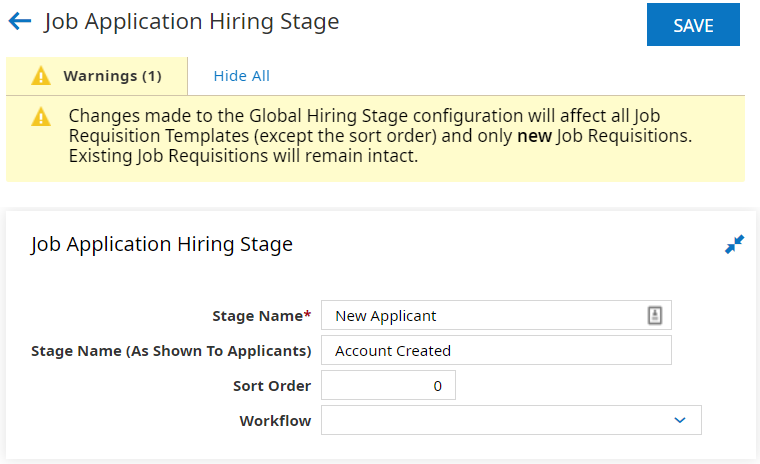Click the chevron arrow in the Workflow dropdown
The height and width of the screenshot is (464, 760).
click(x=680, y=421)
